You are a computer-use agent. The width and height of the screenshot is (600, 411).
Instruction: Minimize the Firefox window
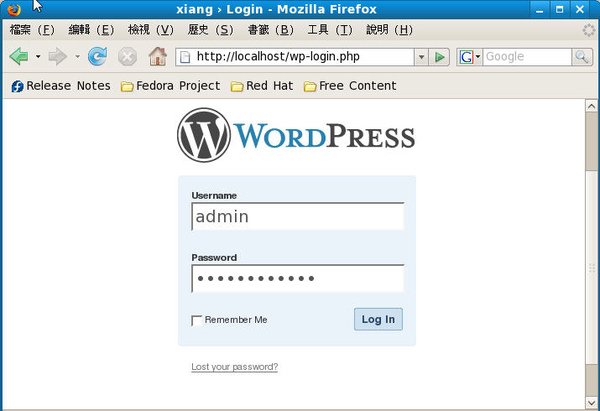coord(540,10)
